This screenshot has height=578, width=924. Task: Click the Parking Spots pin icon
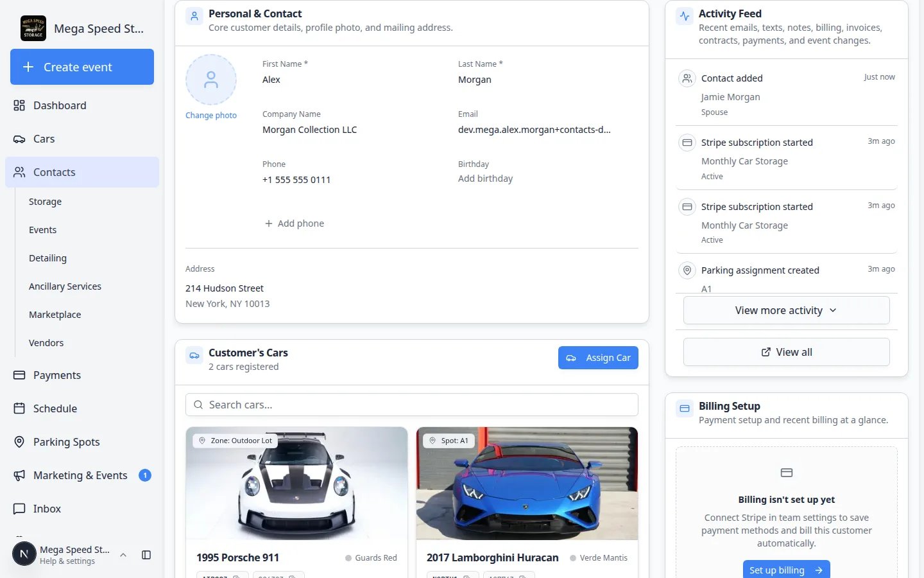pyautogui.click(x=19, y=442)
